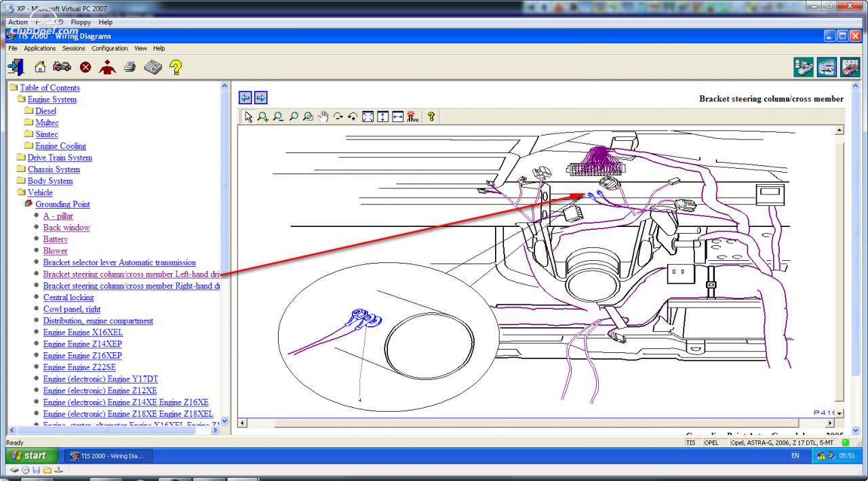This screenshot has width=868, height=481.
Task: Collapse the Engine System folder
Action: click(52, 99)
